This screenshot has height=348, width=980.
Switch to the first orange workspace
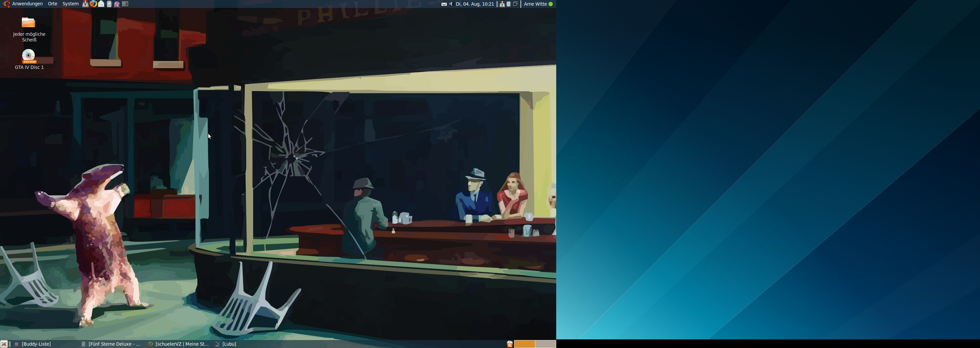click(x=525, y=344)
